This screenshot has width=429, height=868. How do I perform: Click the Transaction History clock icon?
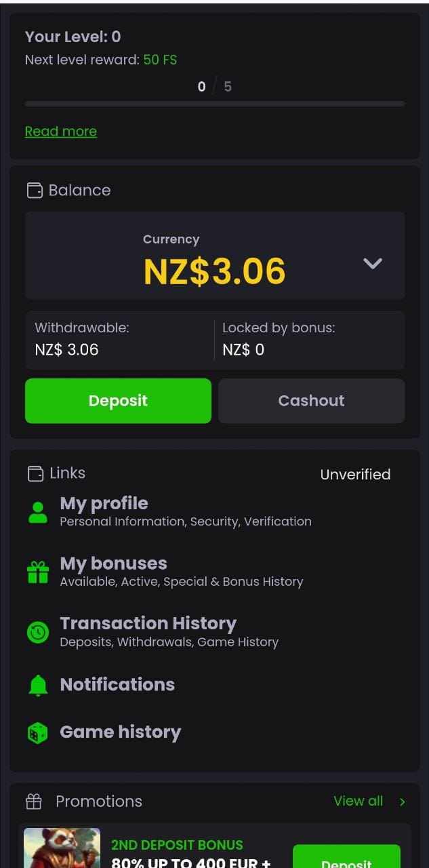[x=38, y=632]
